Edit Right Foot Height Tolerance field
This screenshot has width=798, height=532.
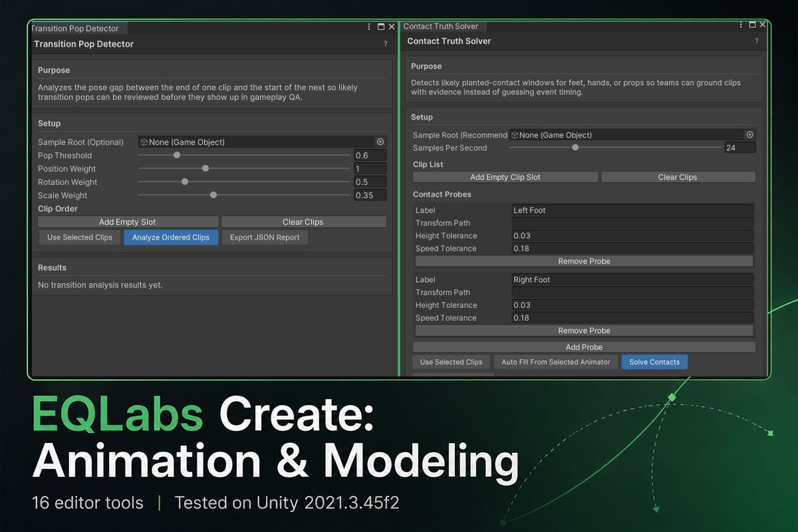point(632,305)
